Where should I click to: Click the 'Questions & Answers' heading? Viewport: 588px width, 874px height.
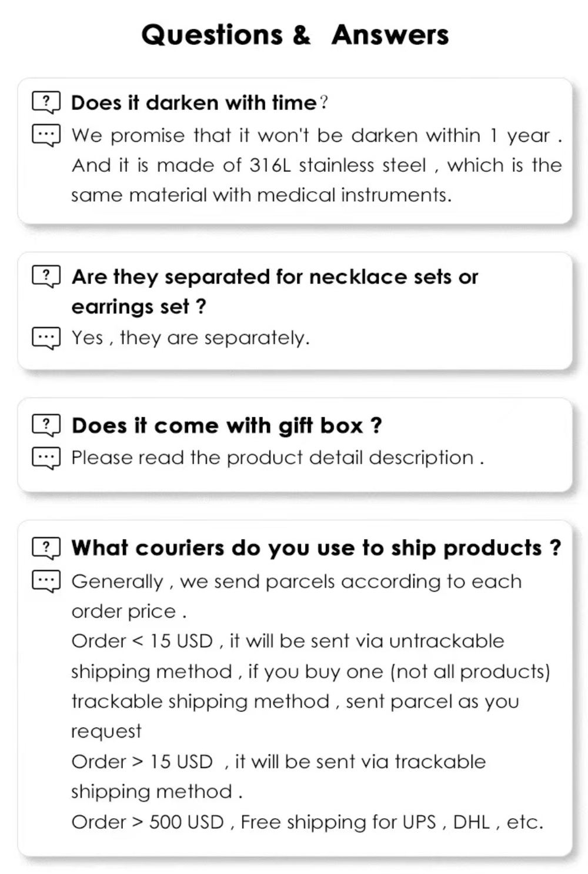click(295, 35)
